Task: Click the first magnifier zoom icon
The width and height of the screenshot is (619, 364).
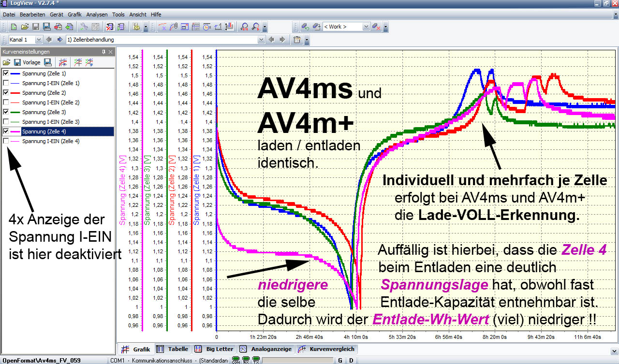Action: click(x=245, y=27)
